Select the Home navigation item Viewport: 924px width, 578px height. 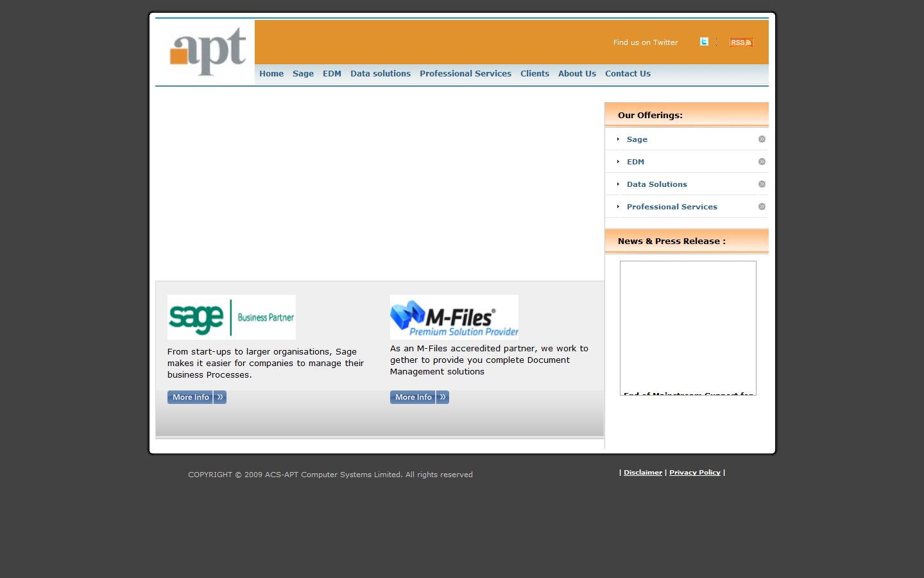tap(271, 73)
